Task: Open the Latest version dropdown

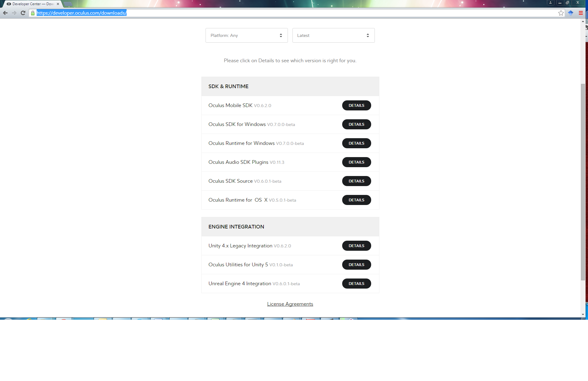Action: point(333,35)
